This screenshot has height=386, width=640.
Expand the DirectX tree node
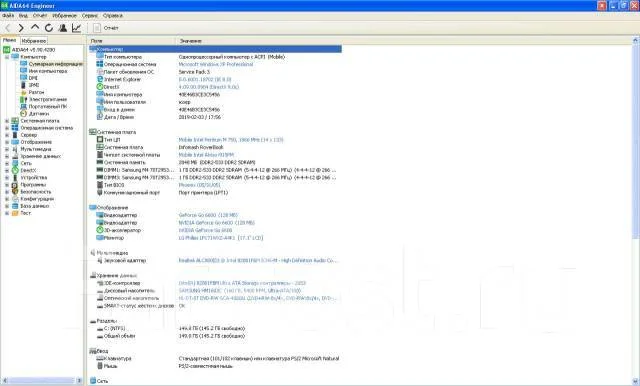[7, 171]
